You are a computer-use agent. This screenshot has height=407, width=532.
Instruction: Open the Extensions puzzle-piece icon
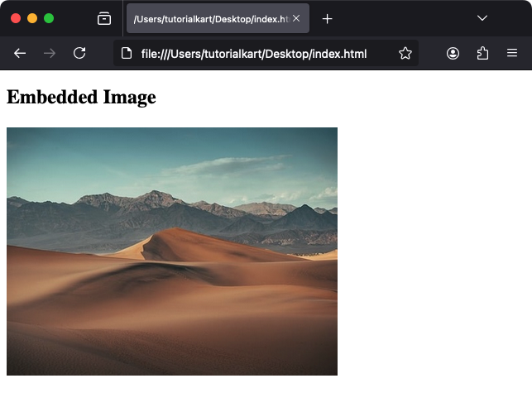[x=482, y=53]
